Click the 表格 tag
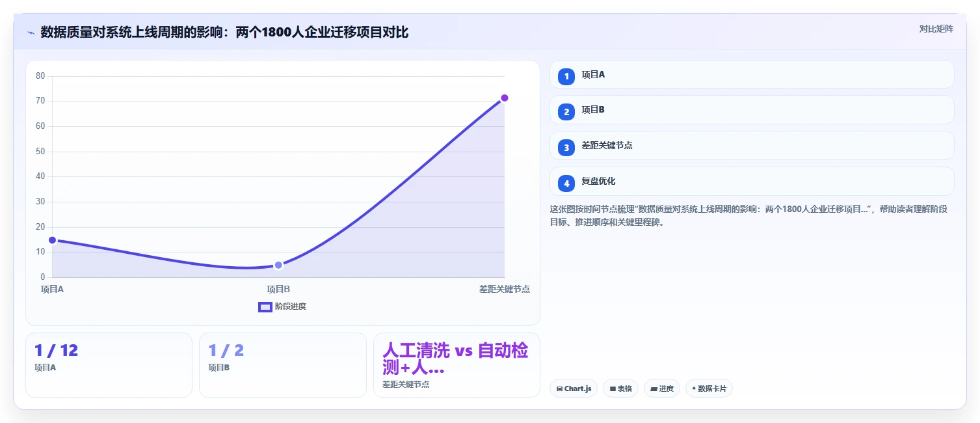980x423 pixels. coord(620,389)
